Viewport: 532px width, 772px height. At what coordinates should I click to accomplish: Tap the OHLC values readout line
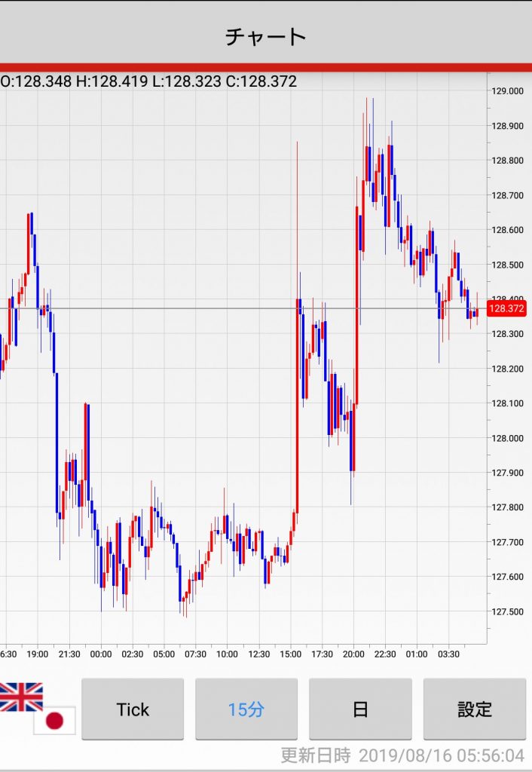coord(148,81)
